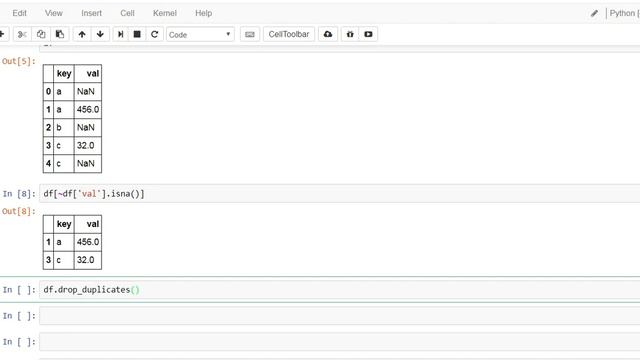The height and width of the screenshot is (360, 640).
Task: Copy selected cells icon
Action: [x=41, y=34]
